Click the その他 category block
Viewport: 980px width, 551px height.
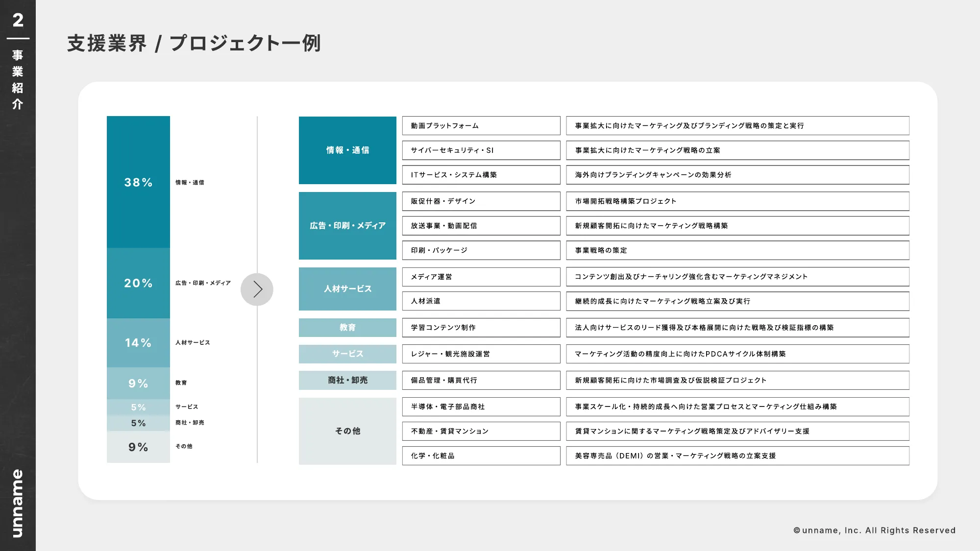(x=347, y=431)
